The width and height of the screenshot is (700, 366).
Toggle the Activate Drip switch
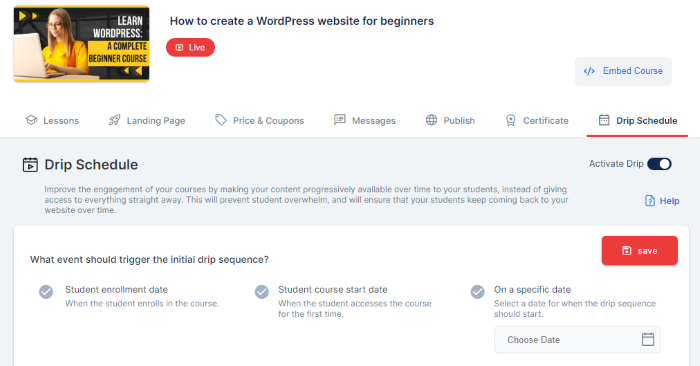(659, 164)
